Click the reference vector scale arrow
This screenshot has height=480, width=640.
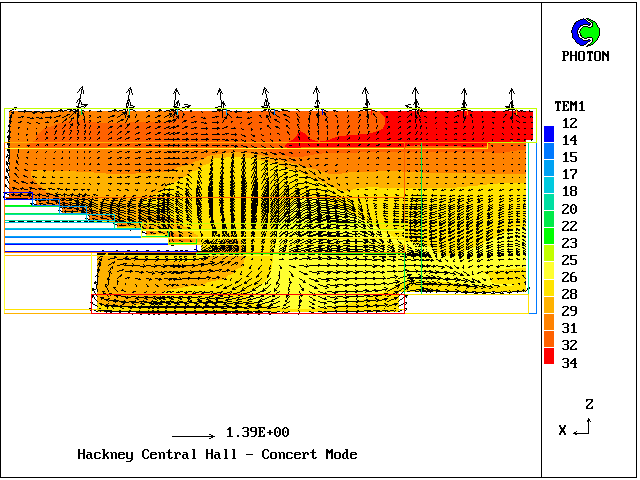pos(193,436)
